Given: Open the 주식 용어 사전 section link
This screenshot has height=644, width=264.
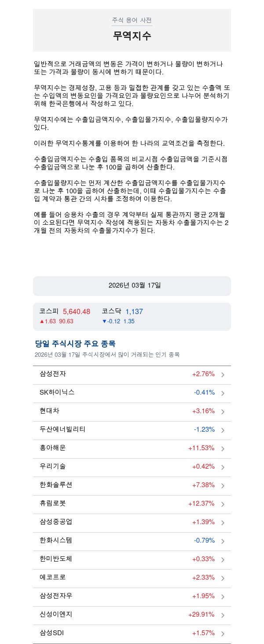Looking at the screenshot, I should tap(132, 20).
